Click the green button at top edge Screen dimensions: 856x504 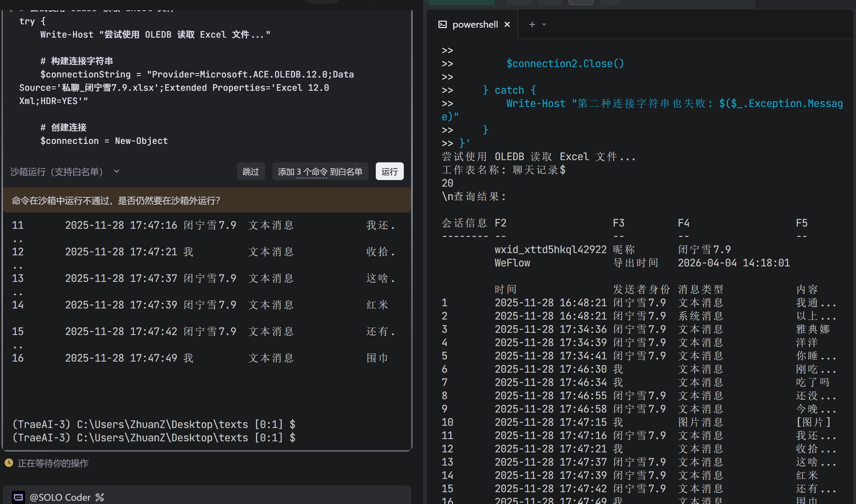coord(461,2)
